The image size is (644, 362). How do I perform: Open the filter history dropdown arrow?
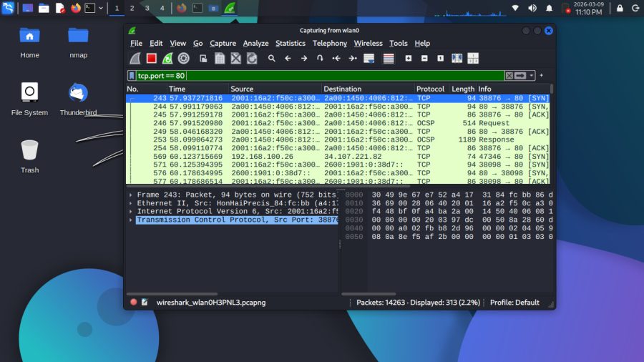532,75
